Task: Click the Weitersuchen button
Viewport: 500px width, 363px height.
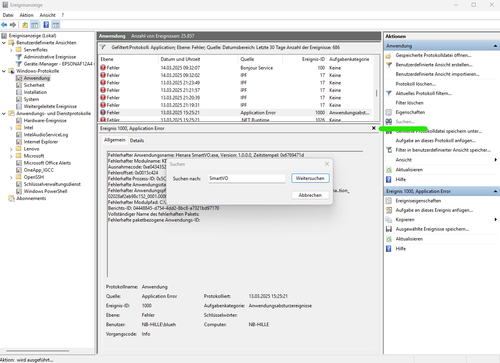Action: coord(310,178)
